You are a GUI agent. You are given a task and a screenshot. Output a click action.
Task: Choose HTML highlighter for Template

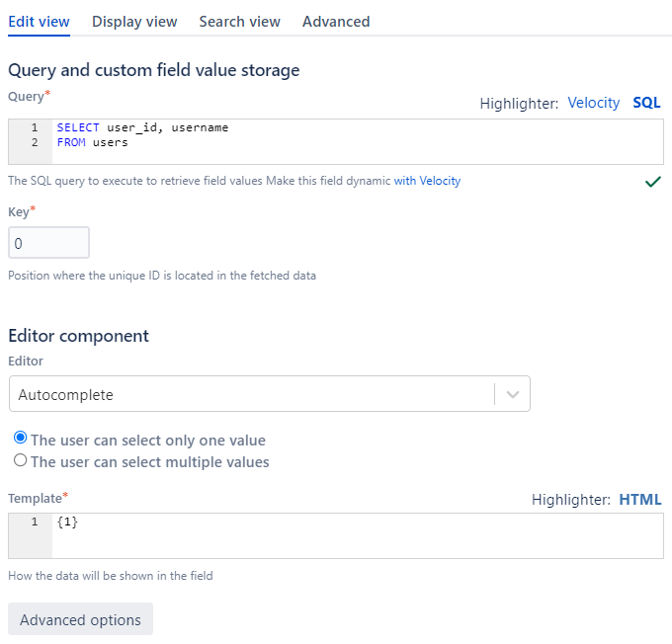pos(639,500)
